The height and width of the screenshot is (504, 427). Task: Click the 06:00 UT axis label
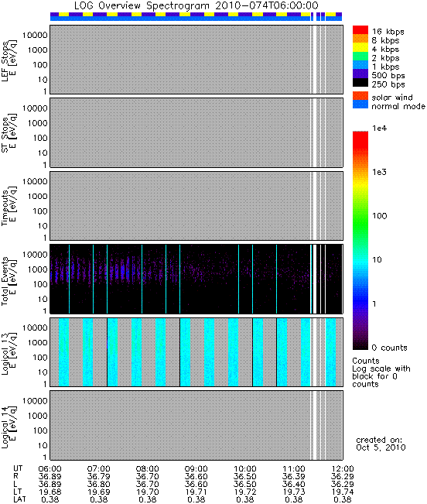click(50, 468)
